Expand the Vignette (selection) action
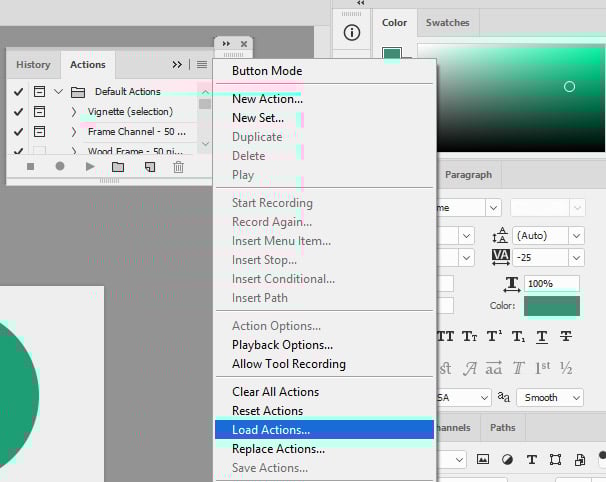The height and width of the screenshot is (482, 606). click(x=73, y=112)
